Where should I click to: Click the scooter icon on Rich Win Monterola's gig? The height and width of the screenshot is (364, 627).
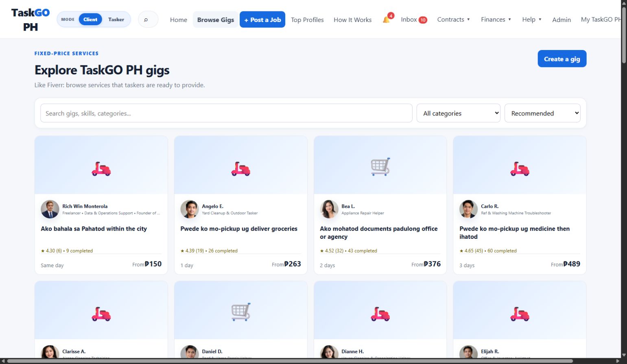(101, 168)
